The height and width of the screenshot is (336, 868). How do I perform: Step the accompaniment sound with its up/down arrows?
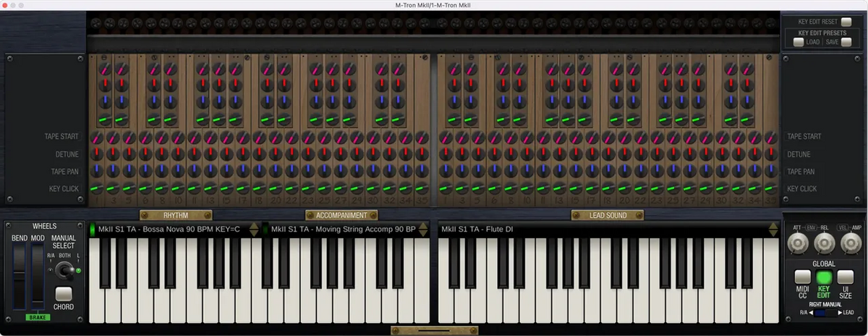[423, 230]
